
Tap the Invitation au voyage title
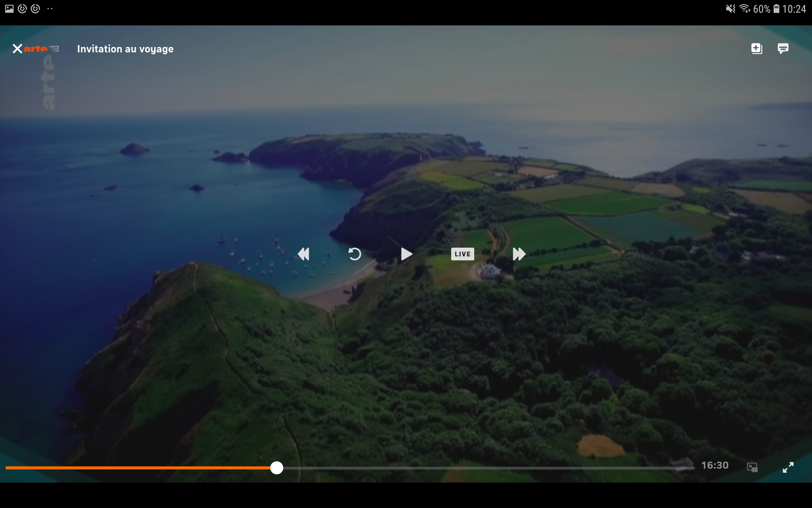125,49
